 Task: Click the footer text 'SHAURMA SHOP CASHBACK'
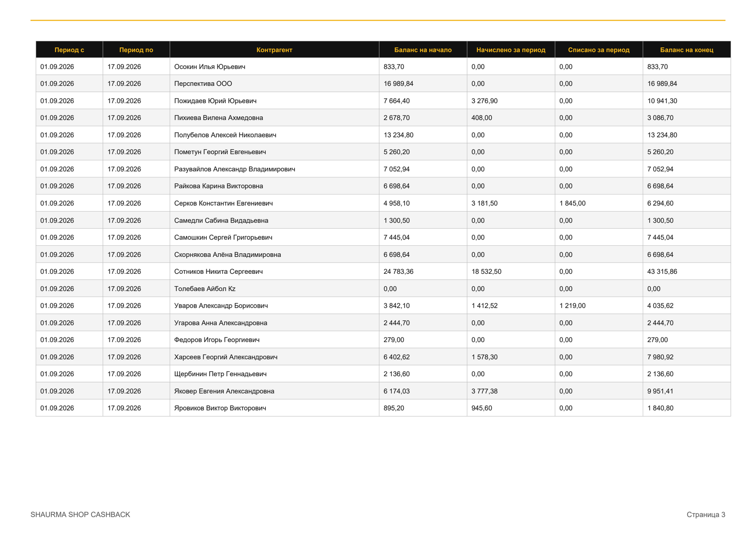(80, 515)
